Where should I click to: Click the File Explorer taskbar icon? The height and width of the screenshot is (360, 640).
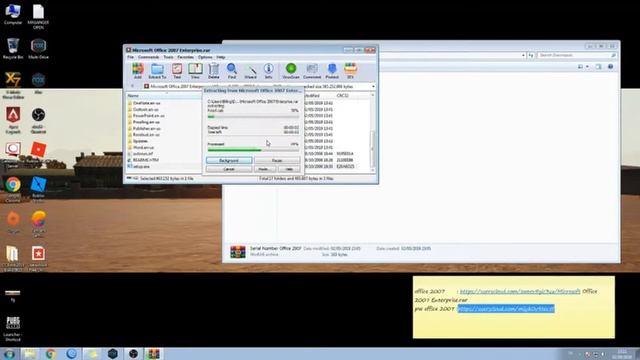coord(30,354)
